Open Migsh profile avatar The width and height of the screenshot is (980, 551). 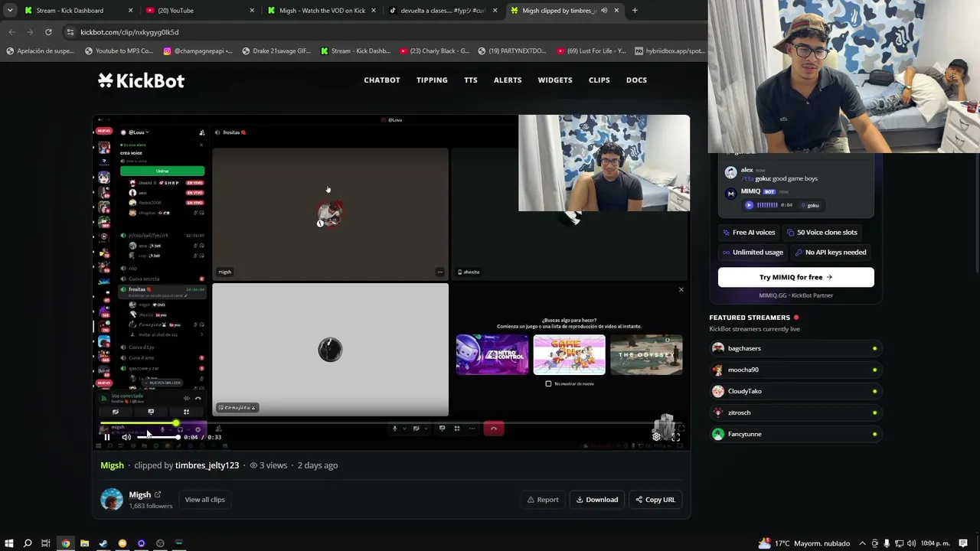click(x=112, y=500)
